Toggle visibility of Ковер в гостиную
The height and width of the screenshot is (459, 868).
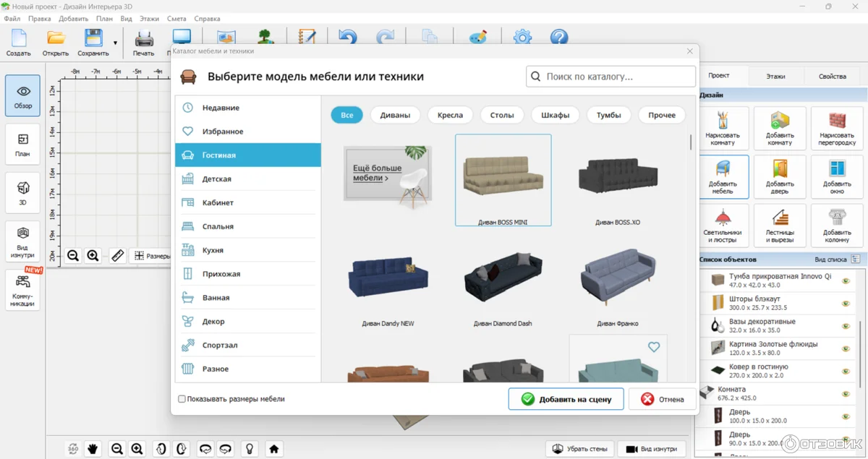coord(846,371)
